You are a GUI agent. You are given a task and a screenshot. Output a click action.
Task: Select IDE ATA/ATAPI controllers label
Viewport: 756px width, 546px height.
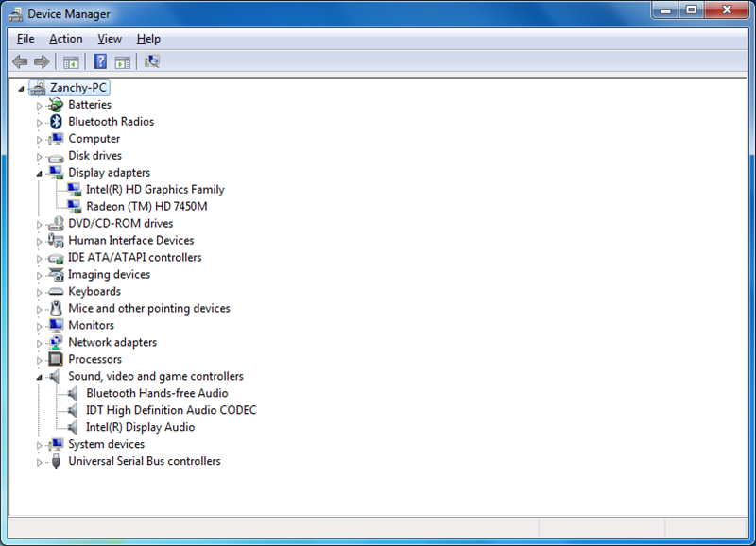[134, 257]
